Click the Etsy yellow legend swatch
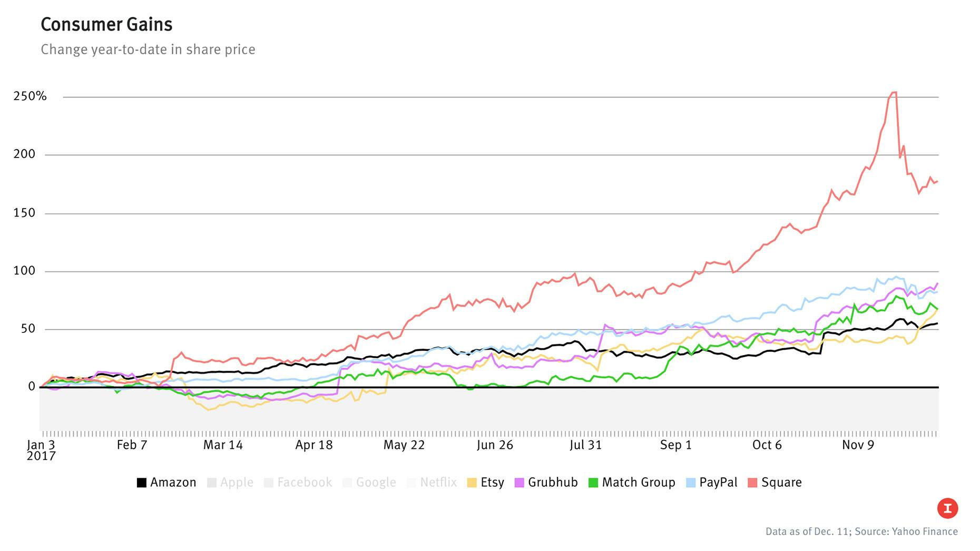This screenshot has width=980, height=551. pos(472,483)
